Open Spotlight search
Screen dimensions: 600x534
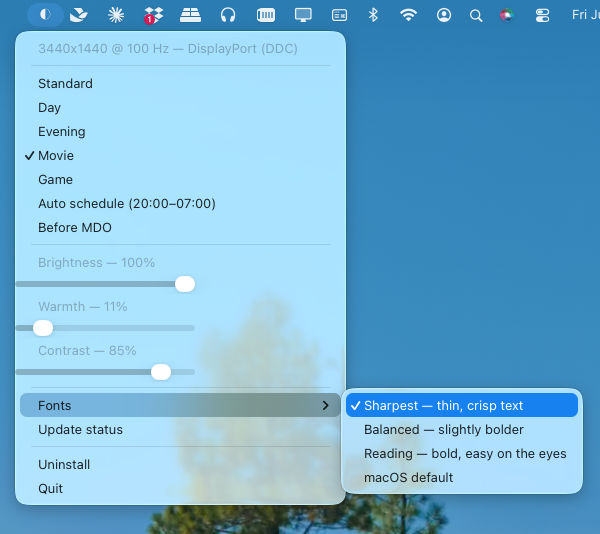point(476,16)
